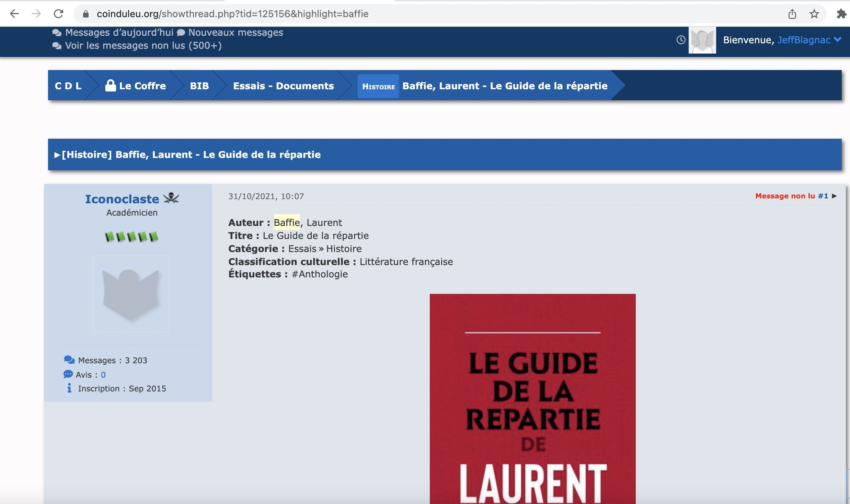Click the share icon in the address bar

click(792, 14)
